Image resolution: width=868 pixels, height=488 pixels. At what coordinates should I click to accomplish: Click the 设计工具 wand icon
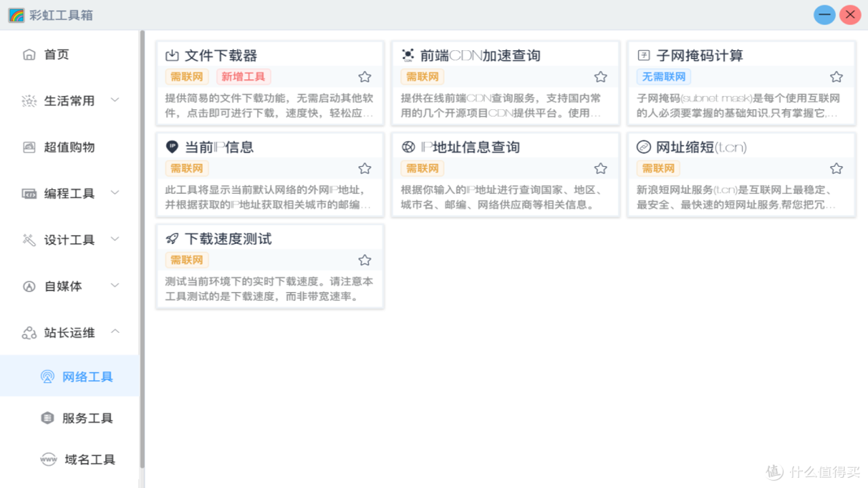[x=29, y=240]
